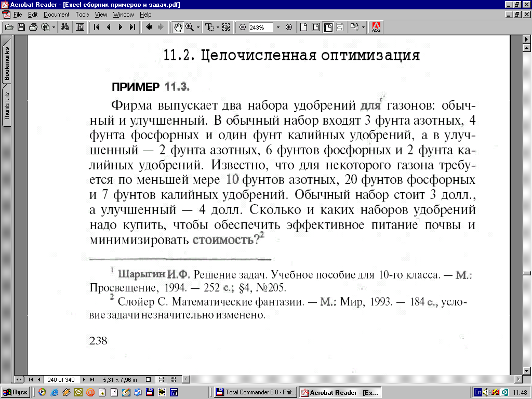532x399 pixels.
Task: Launch Word from quick launch bar
Action: 174,393
